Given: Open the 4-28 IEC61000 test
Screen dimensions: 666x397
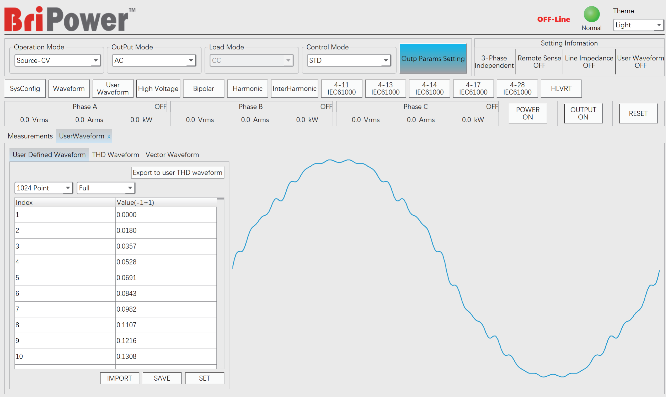Looking at the screenshot, I should pos(517,88).
